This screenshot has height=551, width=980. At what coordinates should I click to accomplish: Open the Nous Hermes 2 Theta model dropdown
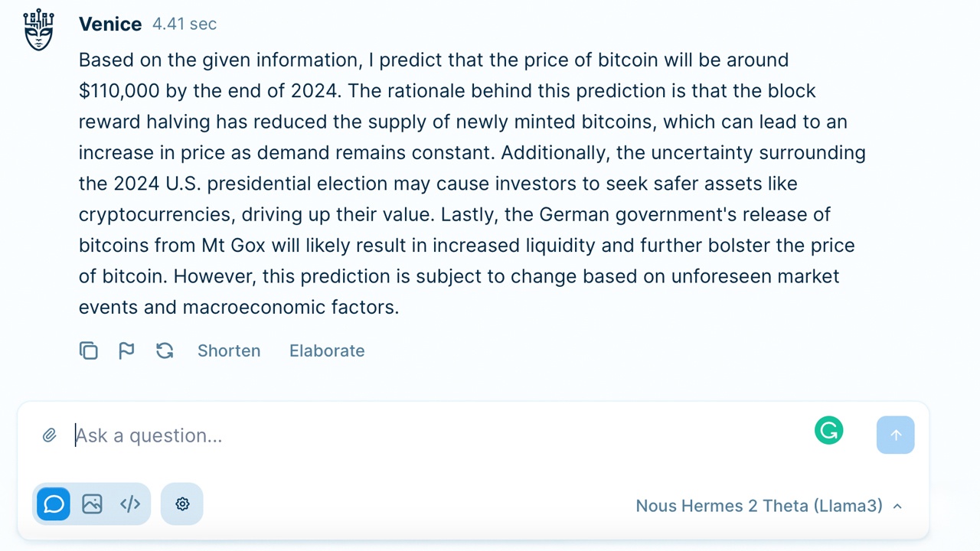(760, 506)
